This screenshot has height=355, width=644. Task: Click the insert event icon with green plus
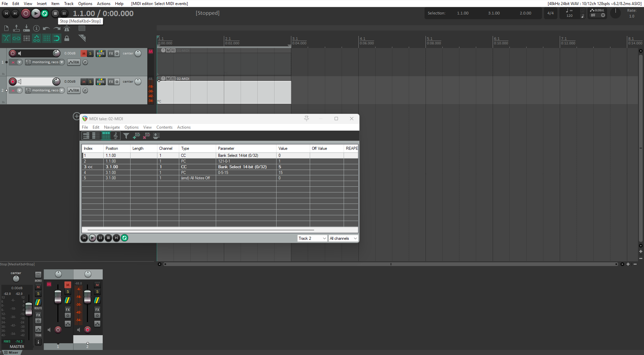point(136,136)
